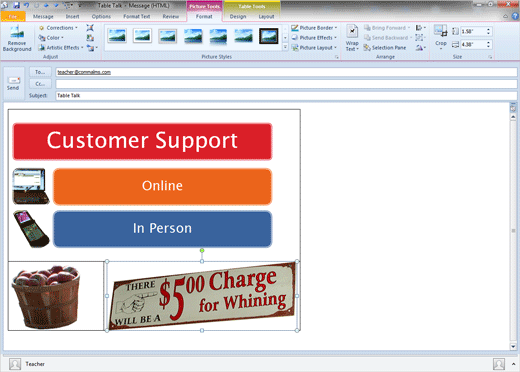Click the message body scroll up arrow

coord(513,117)
